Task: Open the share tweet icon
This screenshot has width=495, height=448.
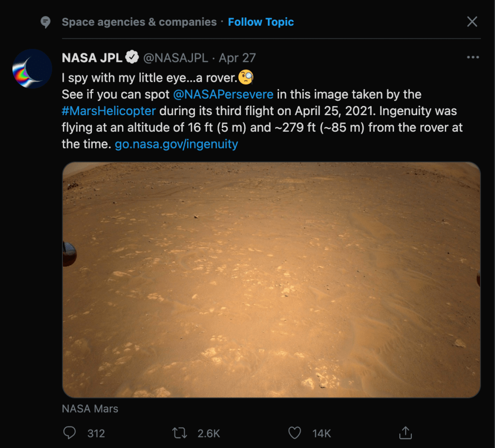Action: [x=406, y=432]
